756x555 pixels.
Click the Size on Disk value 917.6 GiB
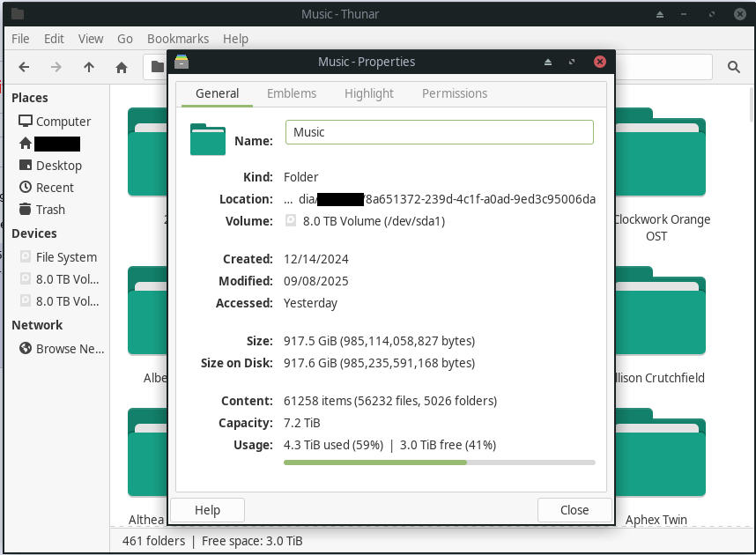coord(379,363)
